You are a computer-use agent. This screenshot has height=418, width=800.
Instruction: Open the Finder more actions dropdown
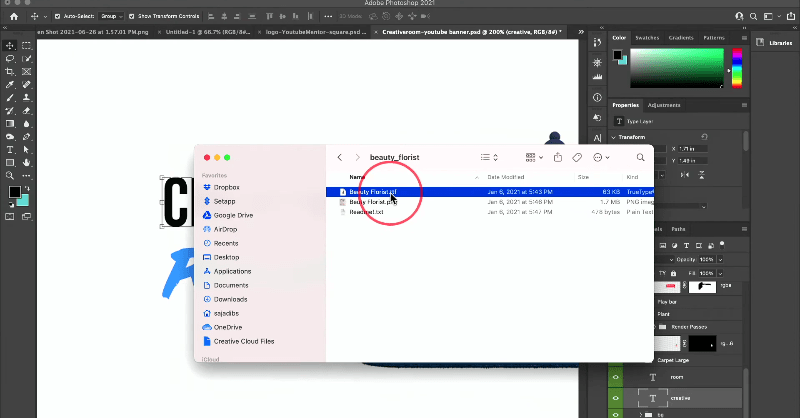(x=602, y=157)
